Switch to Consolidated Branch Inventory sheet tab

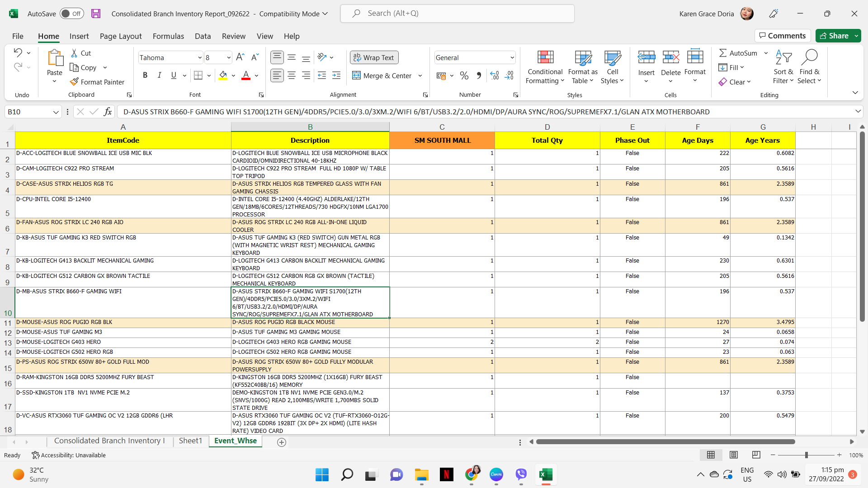(109, 441)
